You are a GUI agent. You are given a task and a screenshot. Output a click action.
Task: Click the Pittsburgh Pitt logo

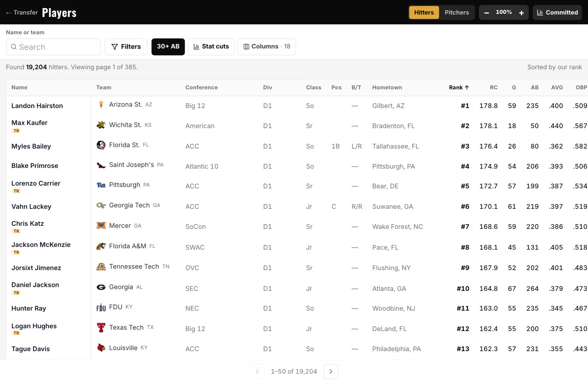(x=101, y=185)
